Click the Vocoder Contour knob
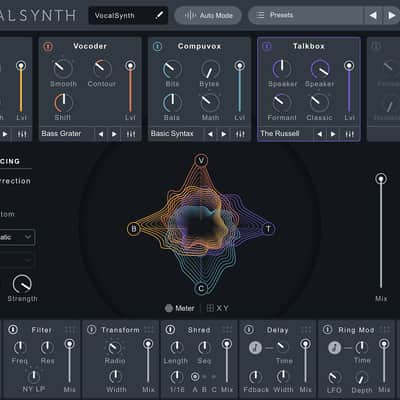Image resolution: width=400 pixels, height=400 pixels. [x=102, y=69]
